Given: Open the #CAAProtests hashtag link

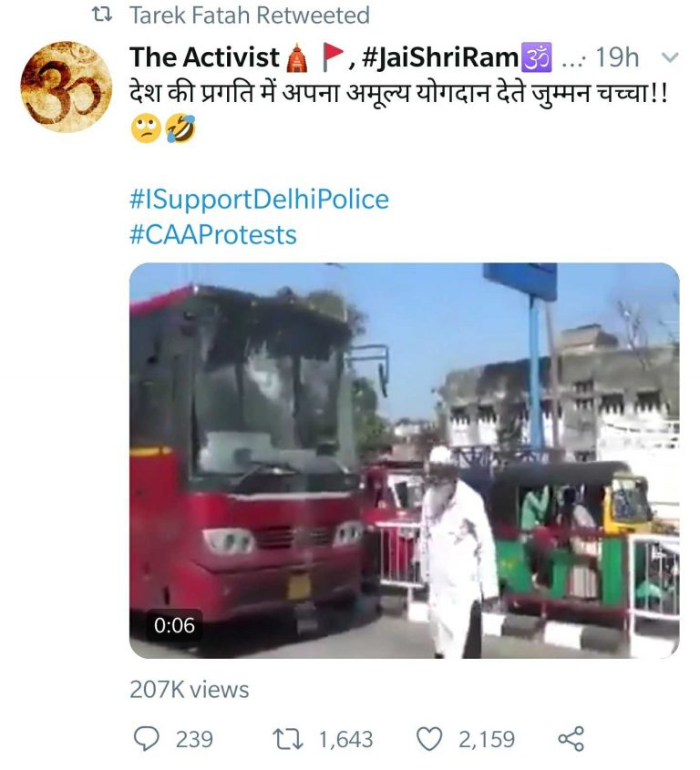Looking at the screenshot, I should (x=213, y=235).
